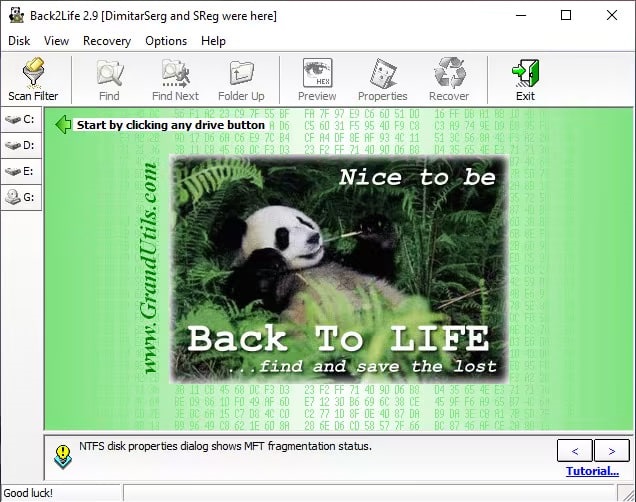The width and height of the screenshot is (636, 502).
Task: Show the previous tip
Action: (x=575, y=451)
